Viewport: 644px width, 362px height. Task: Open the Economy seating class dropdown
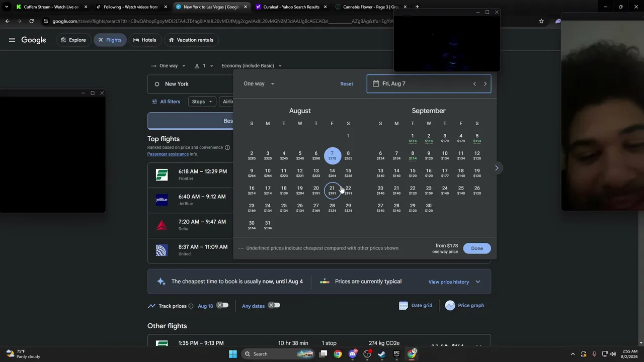pyautogui.click(x=252, y=66)
